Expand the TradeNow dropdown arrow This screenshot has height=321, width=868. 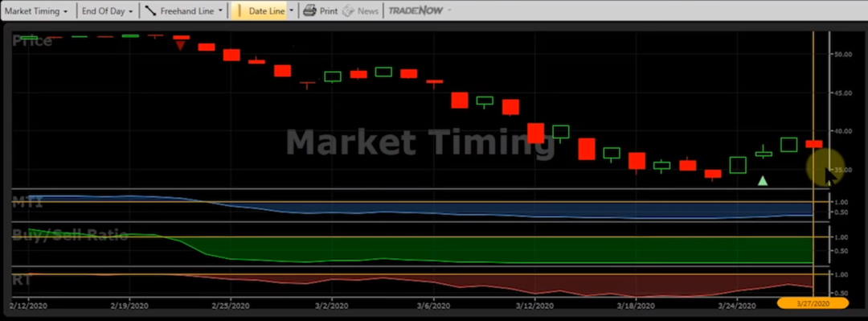pyautogui.click(x=449, y=10)
